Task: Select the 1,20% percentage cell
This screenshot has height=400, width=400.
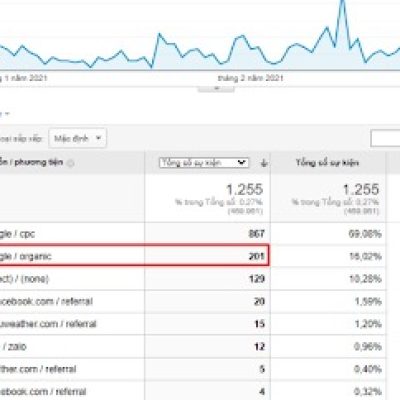Action: [368, 324]
